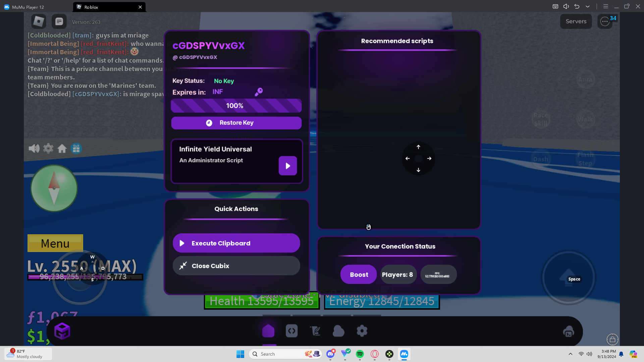Open the Cubix cloud tab
The width and height of the screenshot is (644, 362).
pyautogui.click(x=338, y=331)
